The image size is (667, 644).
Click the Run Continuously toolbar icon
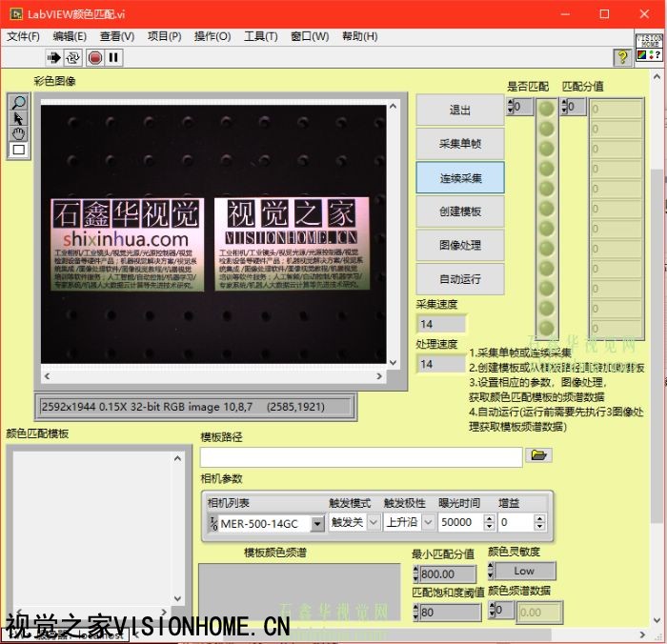pyautogui.click(x=74, y=57)
